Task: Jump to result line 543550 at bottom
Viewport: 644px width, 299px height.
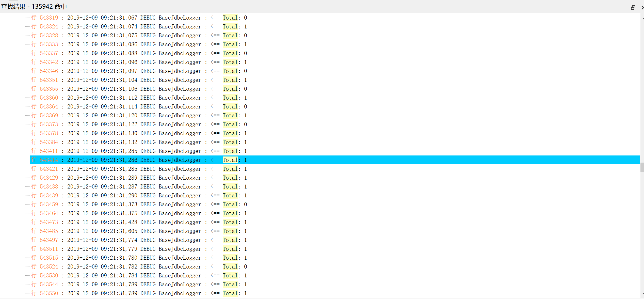Action: (x=49, y=293)
